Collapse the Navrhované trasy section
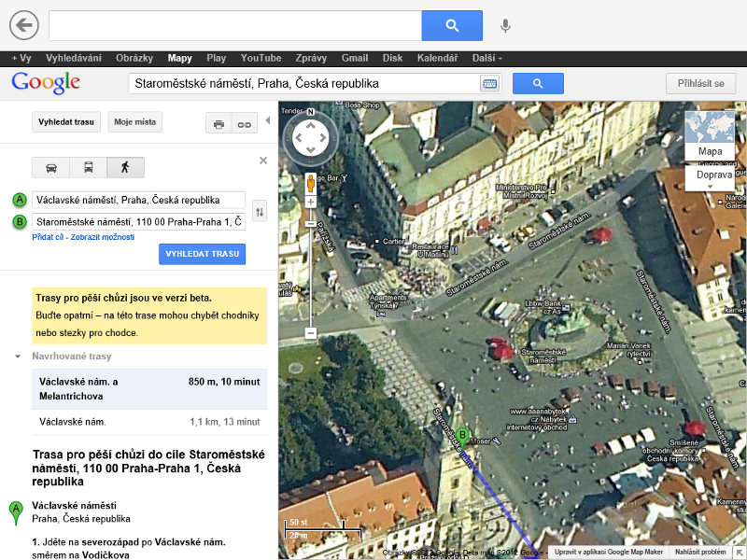Image resolution: width=747 pixels, height=560 pixels. [x=18, y=357]
